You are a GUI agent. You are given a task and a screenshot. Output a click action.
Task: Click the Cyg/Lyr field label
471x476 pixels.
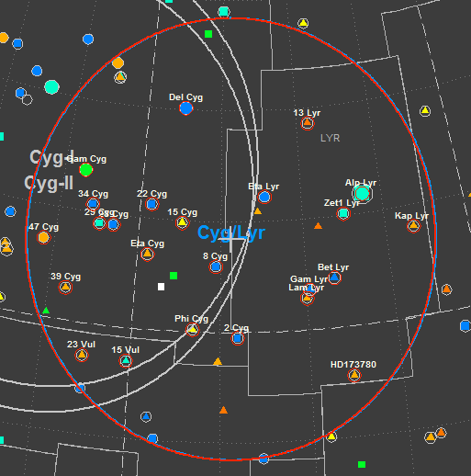tap(231, 232)
